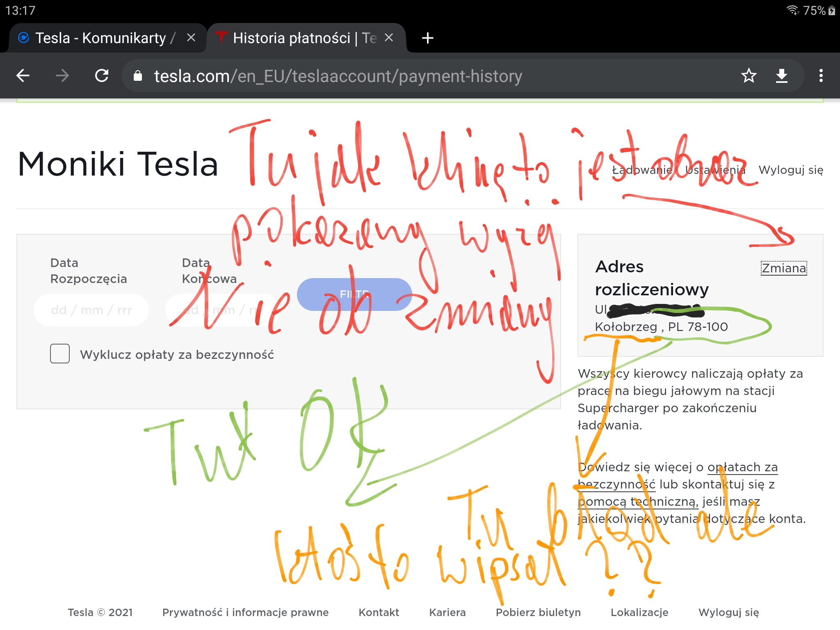This screenshot has height=630, width=840.
Task: Open downloads via the download arrow icon
Action: [782, 76]
